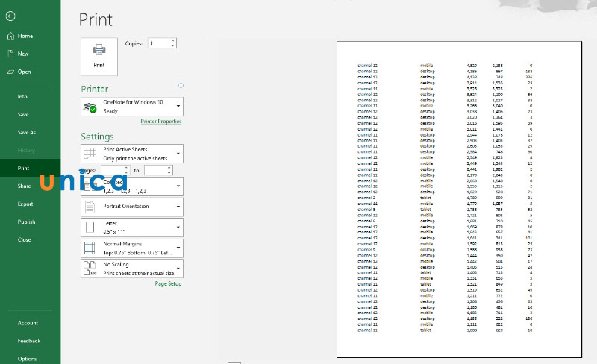Click the Copies number field

(x=159, y=43)
